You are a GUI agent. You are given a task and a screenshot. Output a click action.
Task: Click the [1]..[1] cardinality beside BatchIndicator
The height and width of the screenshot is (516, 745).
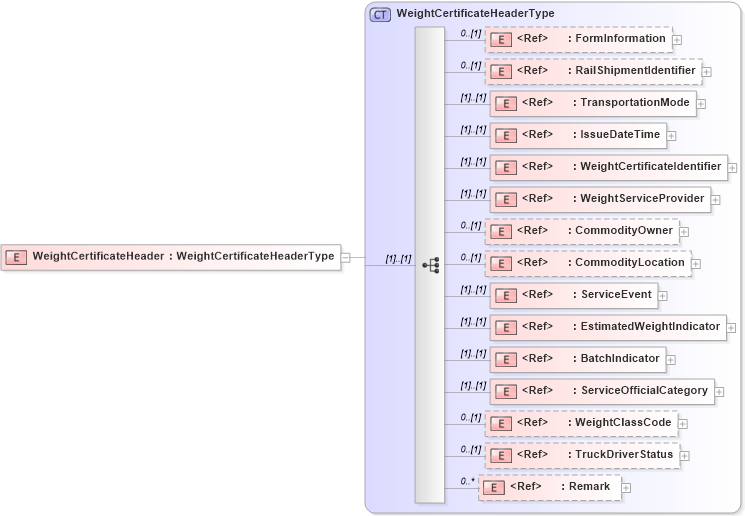coord(473,354)
